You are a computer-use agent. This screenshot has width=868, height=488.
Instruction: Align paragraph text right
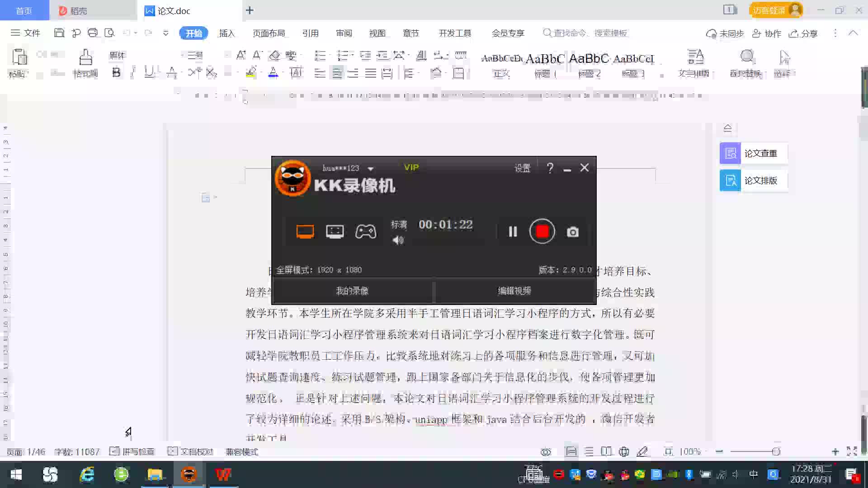pos(353,73)
